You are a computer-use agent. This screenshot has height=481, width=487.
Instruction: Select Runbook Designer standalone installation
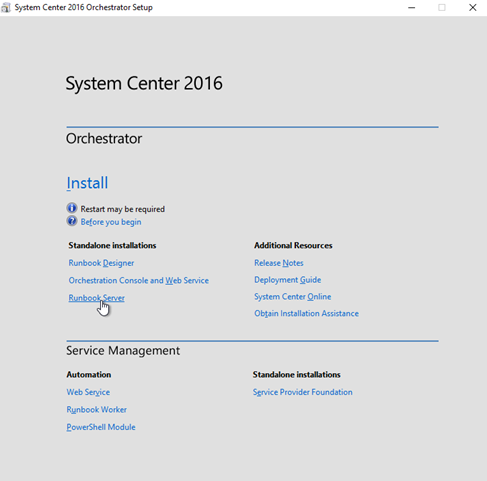coord(101,263)
